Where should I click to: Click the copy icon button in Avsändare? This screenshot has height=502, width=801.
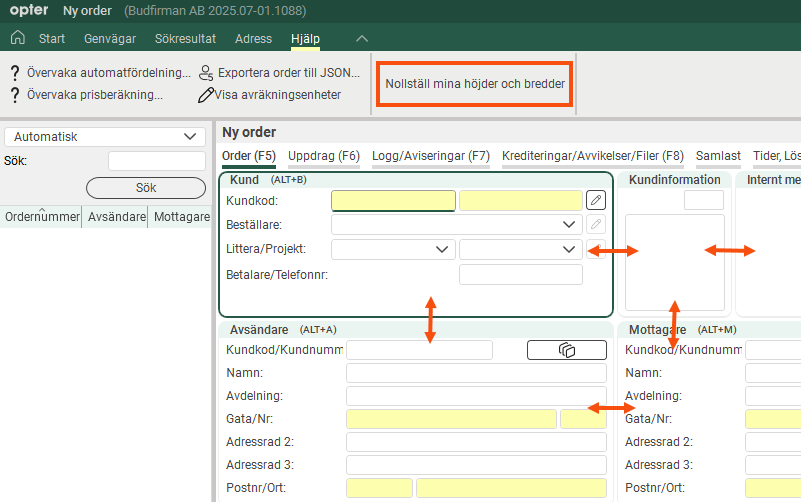pyautogui.click(x=566, y=350)
